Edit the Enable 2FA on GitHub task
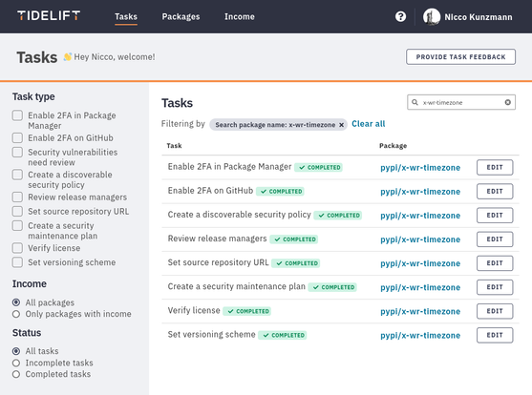The width and height of the screenshot is (532, 395). (x=495, y=191)
